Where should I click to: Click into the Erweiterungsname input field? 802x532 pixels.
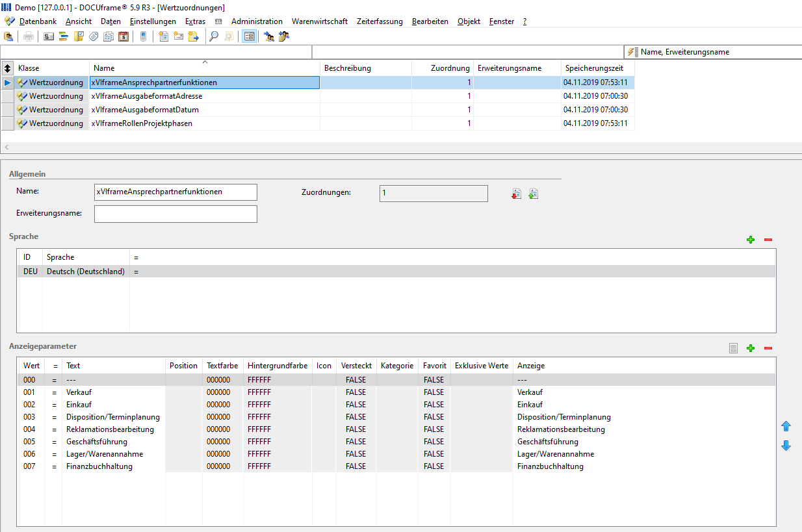pos(175,214)
